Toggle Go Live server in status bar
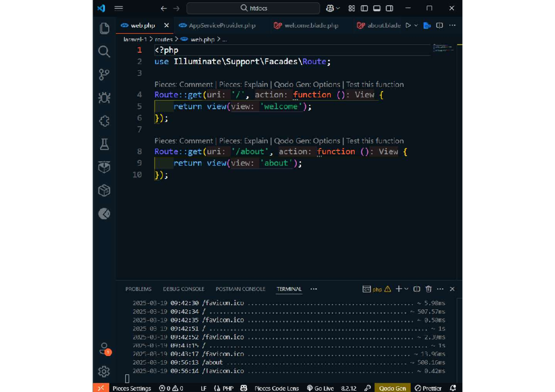The image size is (555, 392). pos(320,388)
